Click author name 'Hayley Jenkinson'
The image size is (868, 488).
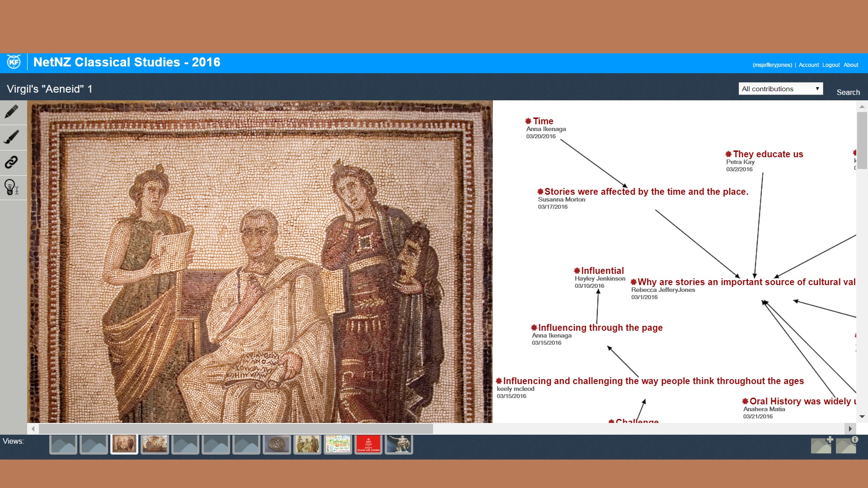(600, 279)
